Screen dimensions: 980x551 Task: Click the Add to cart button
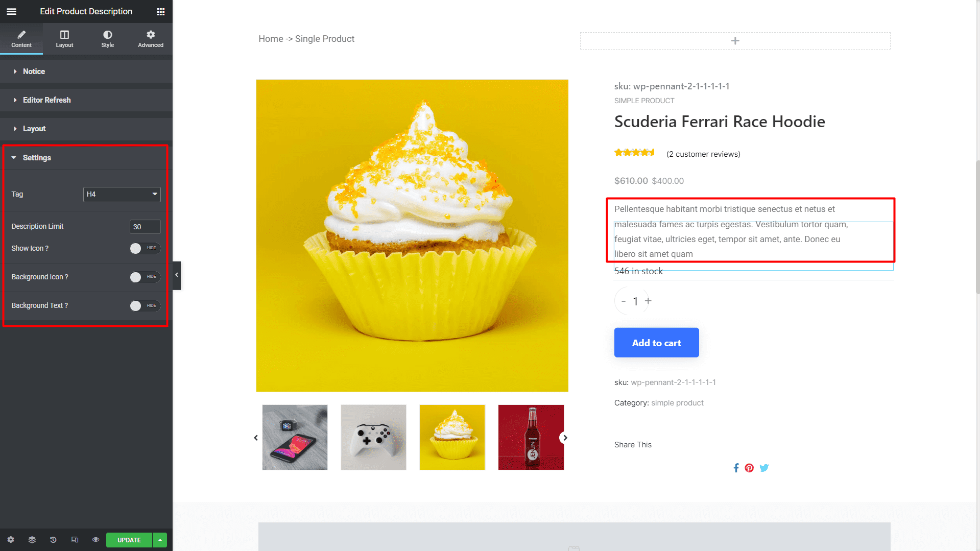[x=656, y=343]
